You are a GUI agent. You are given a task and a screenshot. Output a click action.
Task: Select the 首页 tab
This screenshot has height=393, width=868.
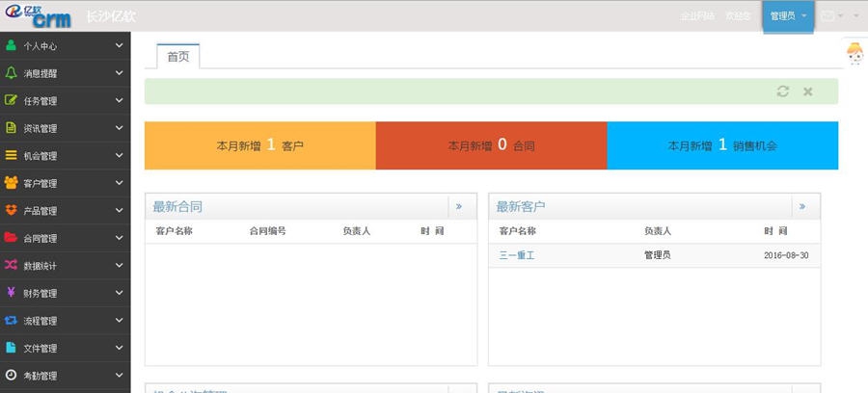(x=178, y=57)
